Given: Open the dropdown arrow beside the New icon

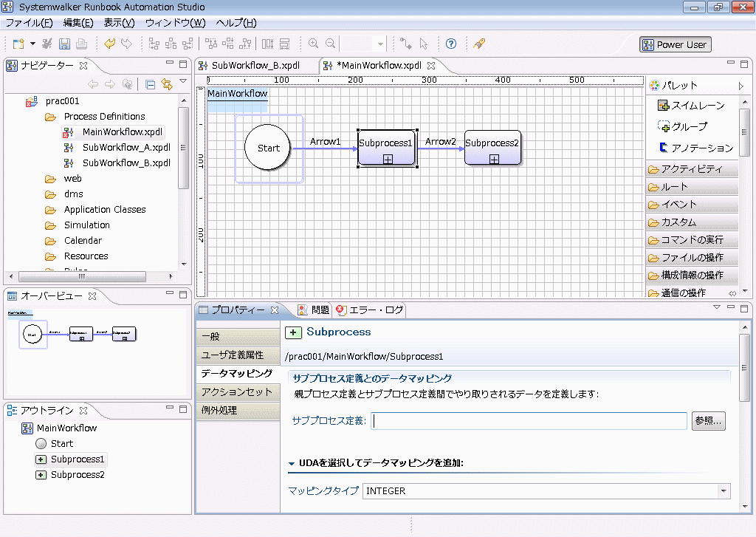Looking at the screenshot, I should click(32, 44).
